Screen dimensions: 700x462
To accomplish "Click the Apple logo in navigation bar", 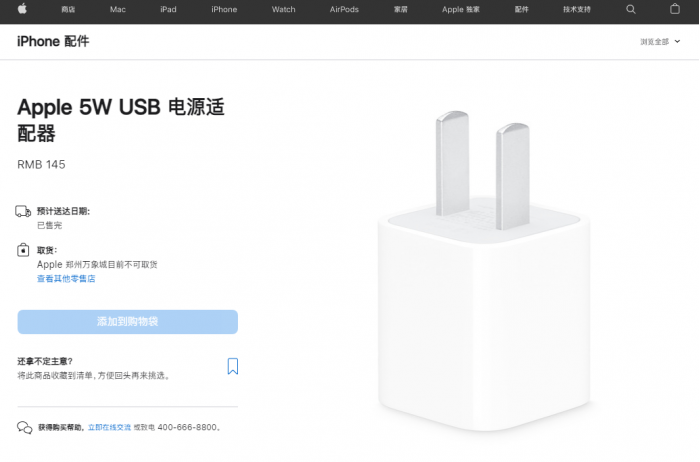I will tap(22, 9).
